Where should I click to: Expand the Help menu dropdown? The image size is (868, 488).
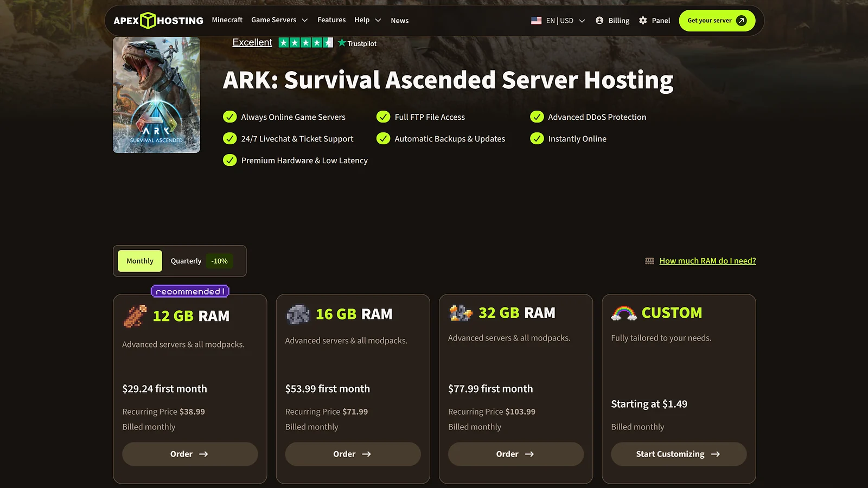(368, 20)
